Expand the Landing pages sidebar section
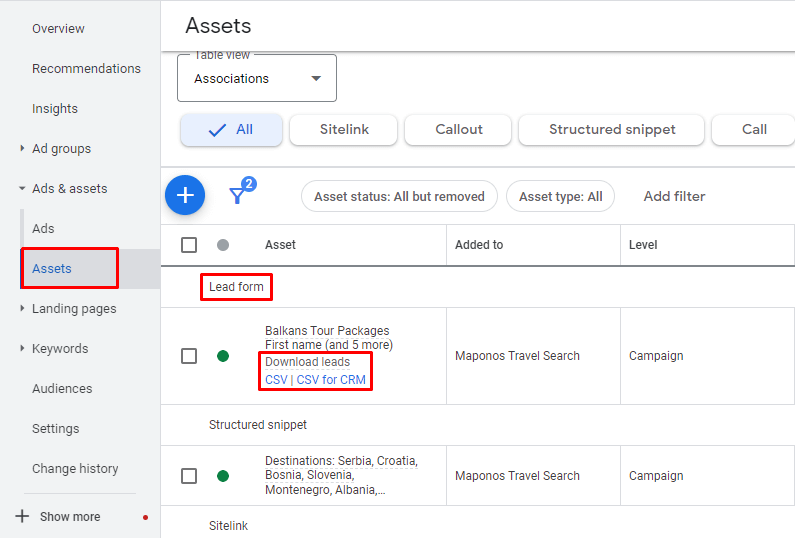The height and width of the screenshot is (538, 795). 22,308
